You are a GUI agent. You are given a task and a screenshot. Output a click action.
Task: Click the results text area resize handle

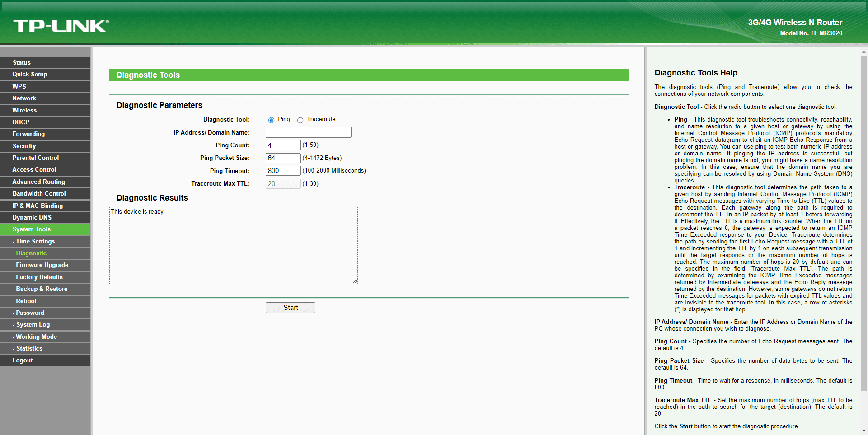tap(355, 281)
